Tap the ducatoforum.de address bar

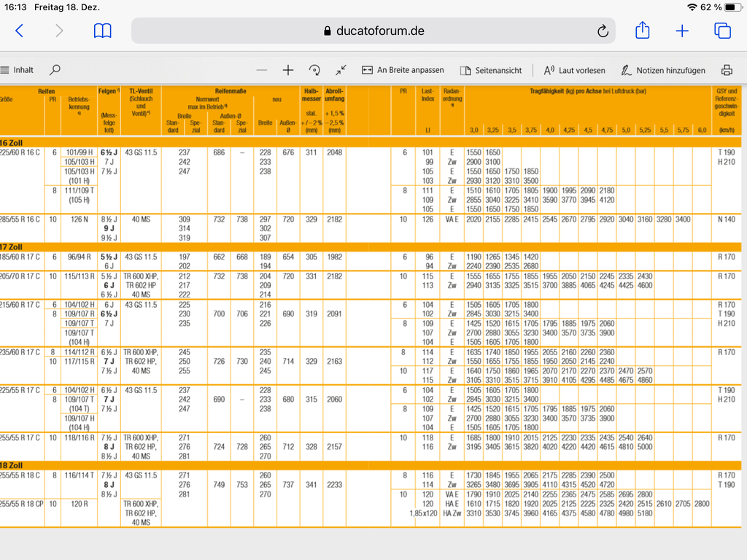[x=373, y=31]
